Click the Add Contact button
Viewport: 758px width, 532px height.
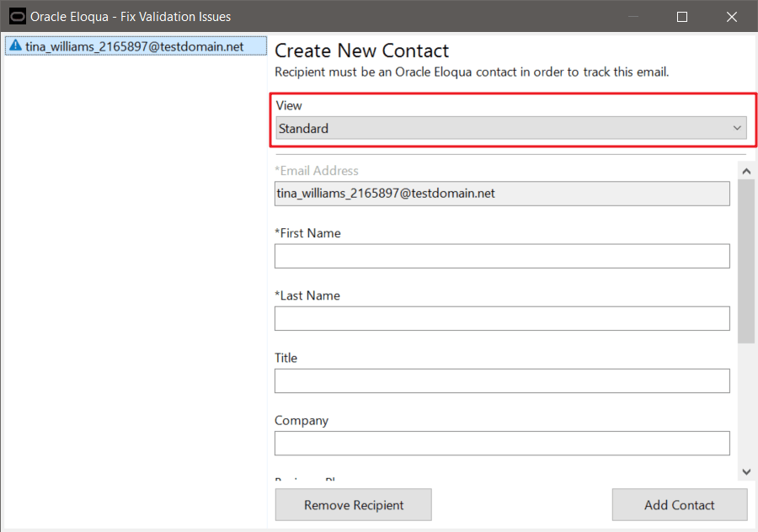(x=679, y=504)
